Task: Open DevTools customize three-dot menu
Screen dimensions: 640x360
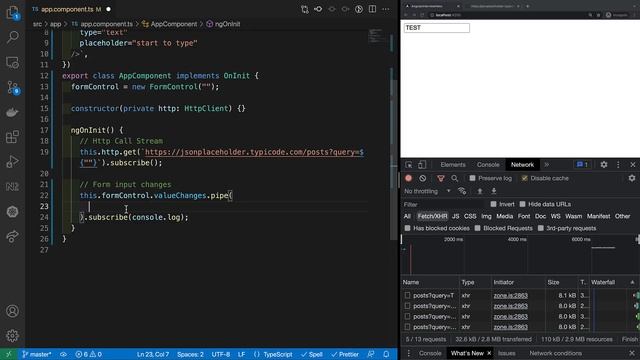Action: click(x=618, y=164)
